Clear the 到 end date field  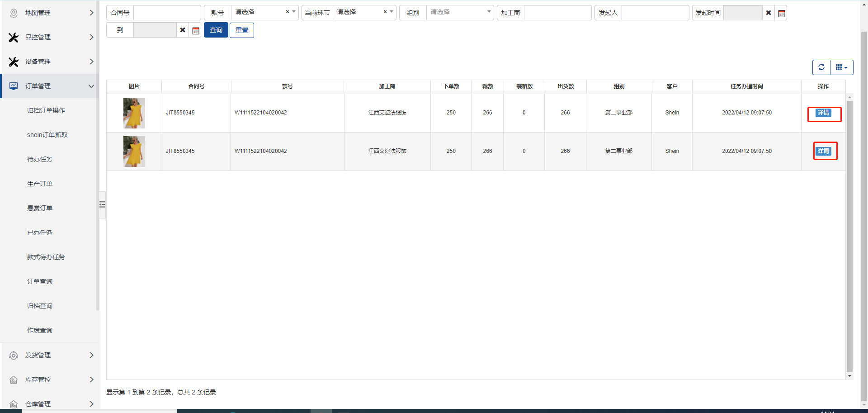pos(182,30)
